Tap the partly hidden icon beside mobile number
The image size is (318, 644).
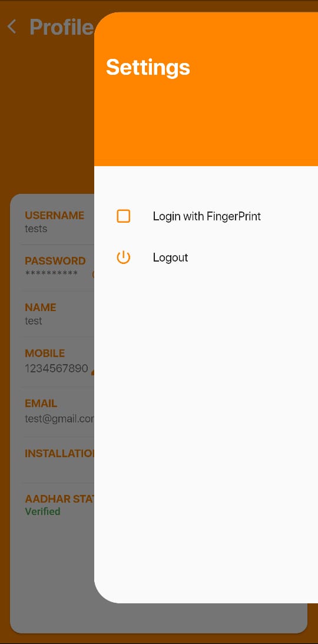pyautogui.click(x=92, y=371)
